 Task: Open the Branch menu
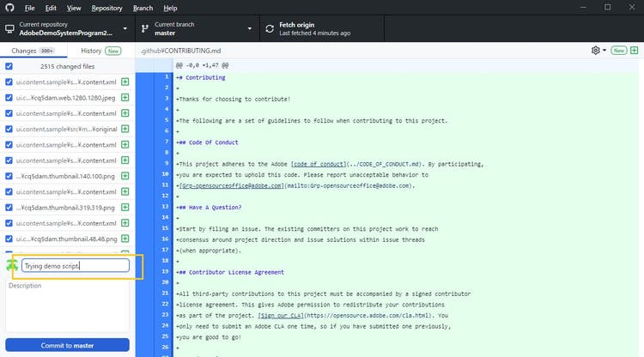point(143,8)
